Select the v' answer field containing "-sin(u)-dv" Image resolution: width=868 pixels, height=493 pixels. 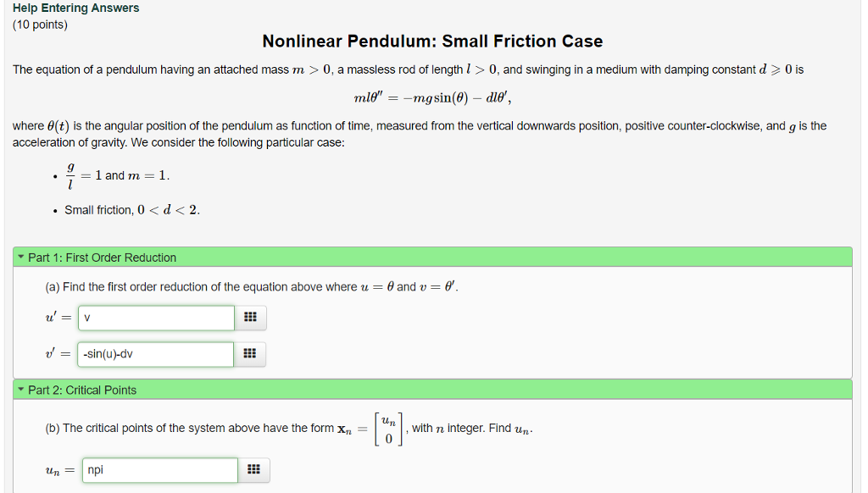(x=155, y=354)
